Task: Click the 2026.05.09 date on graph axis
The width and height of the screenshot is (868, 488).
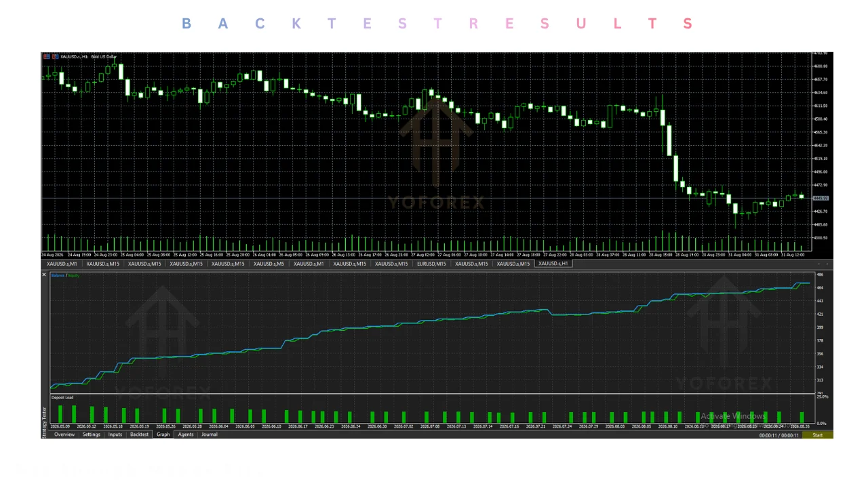Action: coord(60,426)
